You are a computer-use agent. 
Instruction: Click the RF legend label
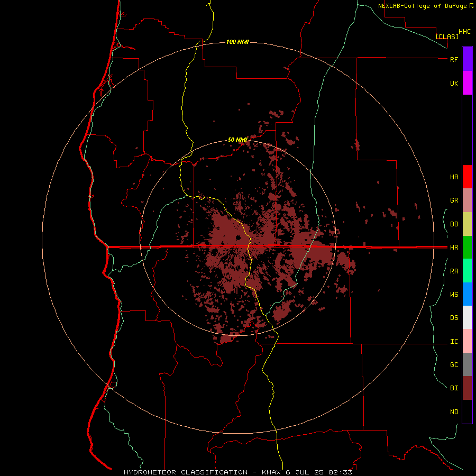tap(454, 59)
